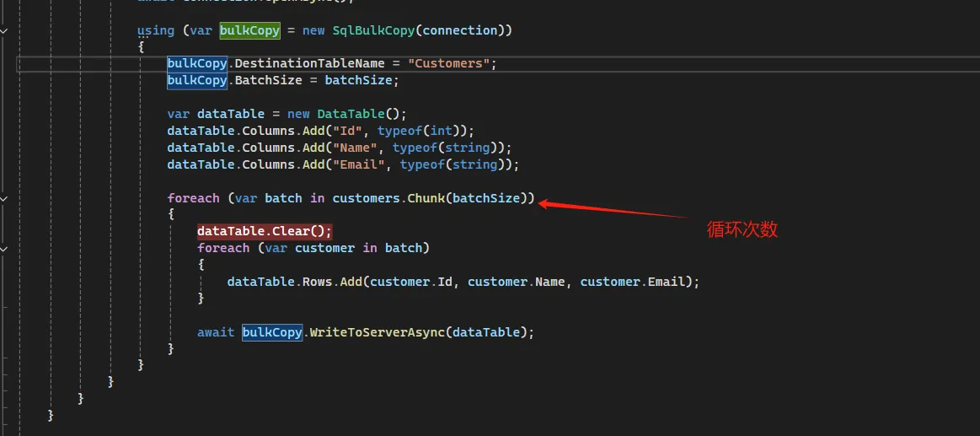The width and height of the screenshot is (980, 436).
Task: Click the SqlBulkCopy class name
Action: (373, 30)
